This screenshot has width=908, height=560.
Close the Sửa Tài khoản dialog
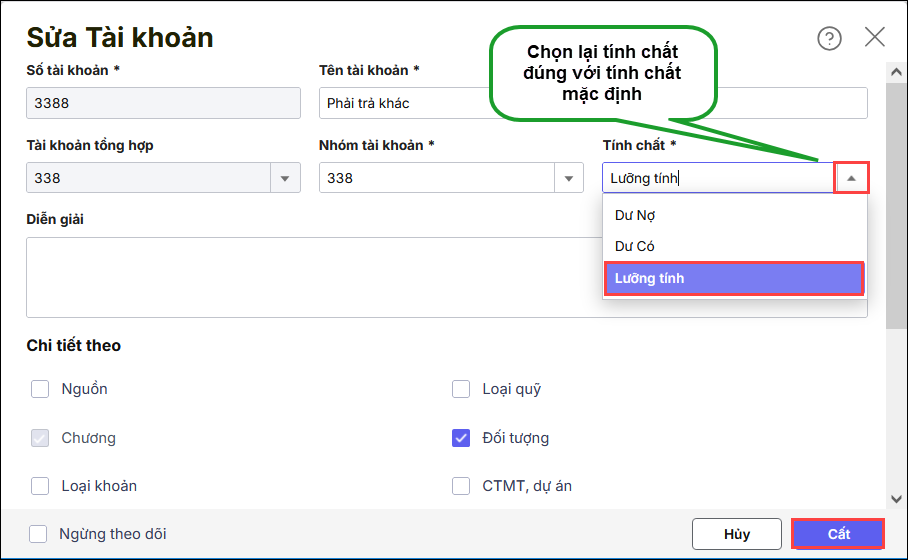point(875,38)
